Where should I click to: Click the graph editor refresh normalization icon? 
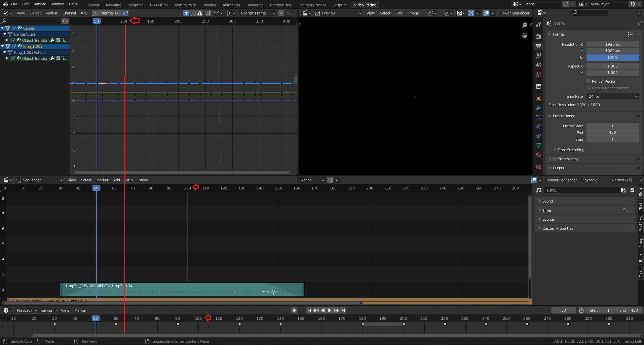tap(125, 13)
